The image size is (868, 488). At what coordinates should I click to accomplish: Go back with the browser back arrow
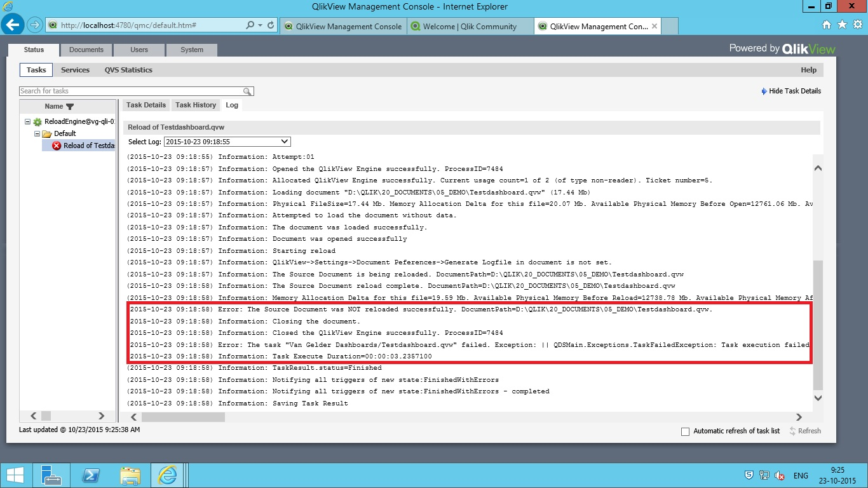14,25
